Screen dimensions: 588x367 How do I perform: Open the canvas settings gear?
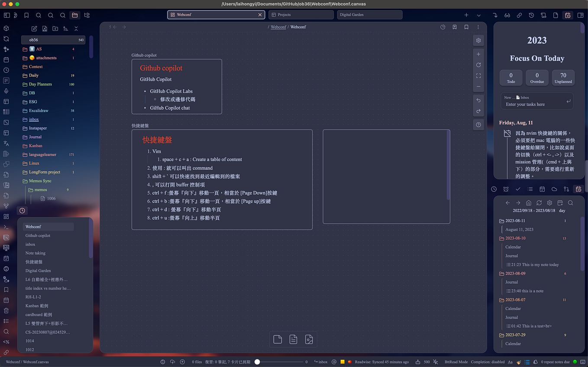(478, 40)
